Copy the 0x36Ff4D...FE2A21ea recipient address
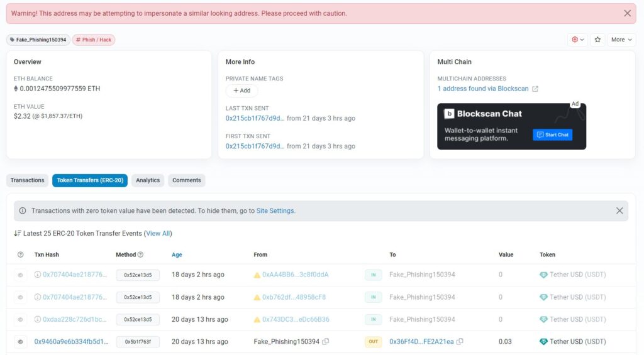 click(460, 342)
